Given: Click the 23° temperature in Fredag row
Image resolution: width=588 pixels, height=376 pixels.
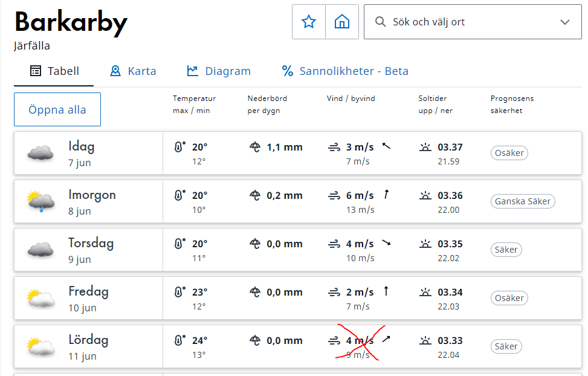Looking at the screenshot, I should click(200, 293).
